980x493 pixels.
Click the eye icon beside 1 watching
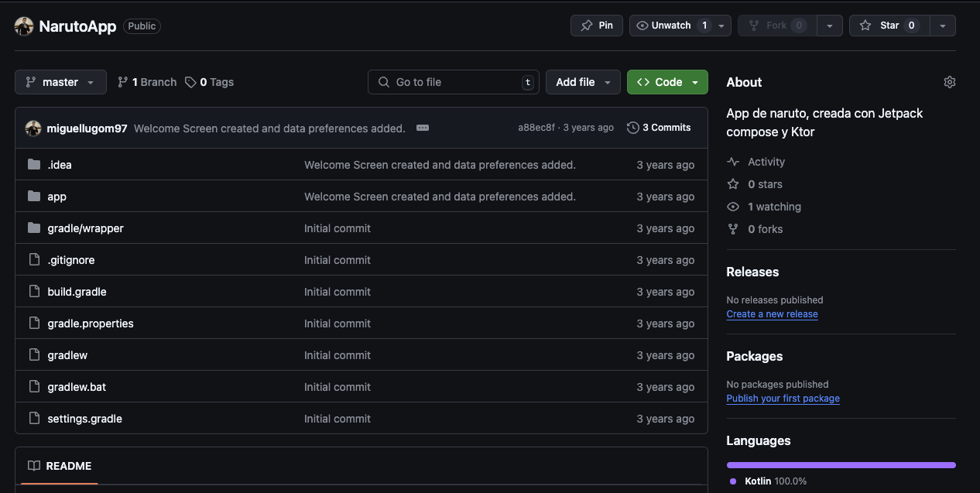733,207
